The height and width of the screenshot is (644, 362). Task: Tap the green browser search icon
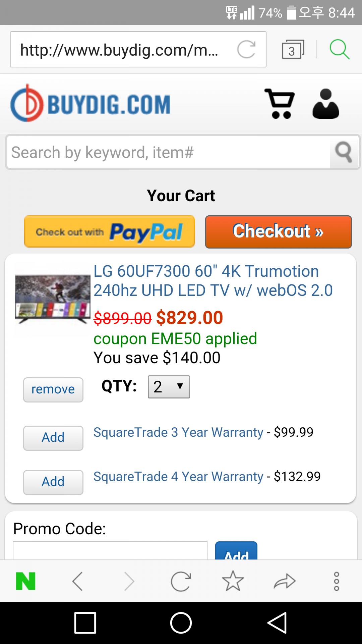click(x=339, y=50)
